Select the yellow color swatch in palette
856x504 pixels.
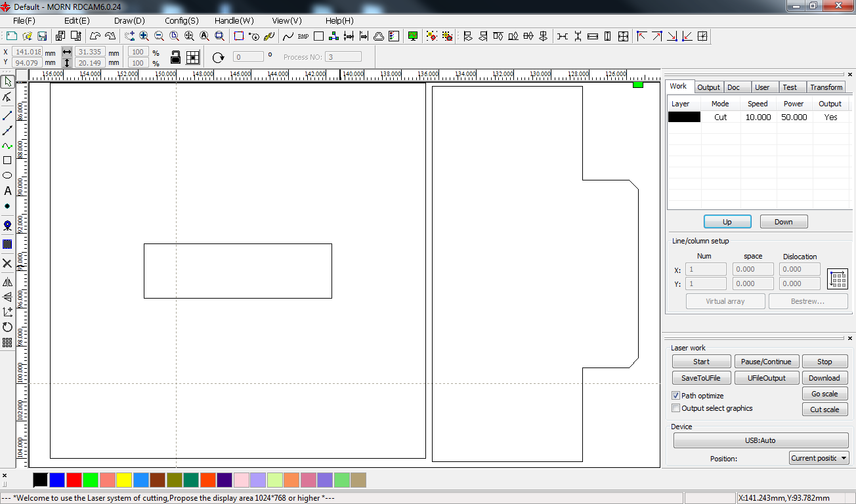[x=124, y=480]
